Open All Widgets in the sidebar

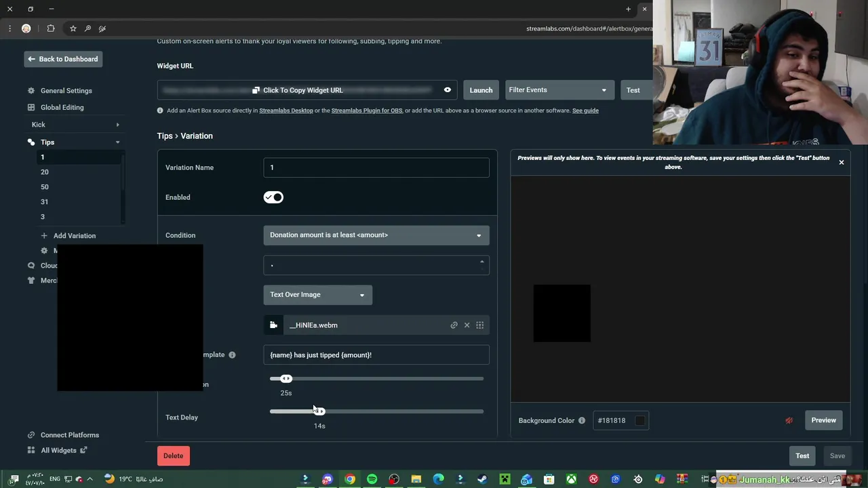tap(58, 450)
